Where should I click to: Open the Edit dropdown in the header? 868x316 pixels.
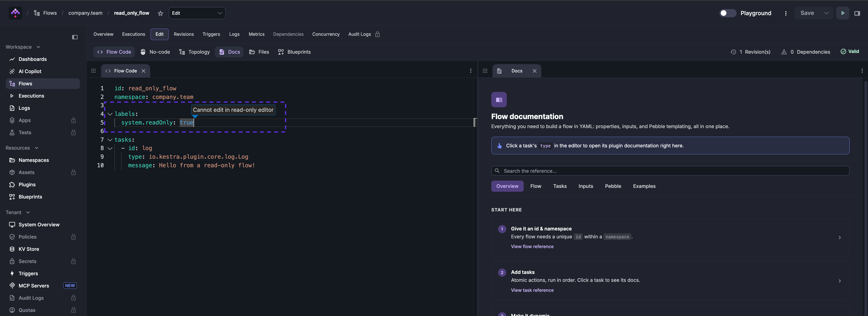197,13
